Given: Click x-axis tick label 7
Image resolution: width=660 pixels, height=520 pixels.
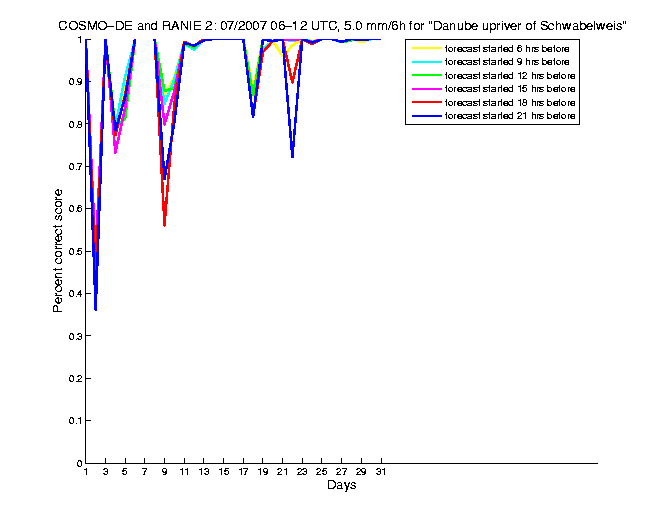Looking at the screenshot, I should (x=144, y=472).
